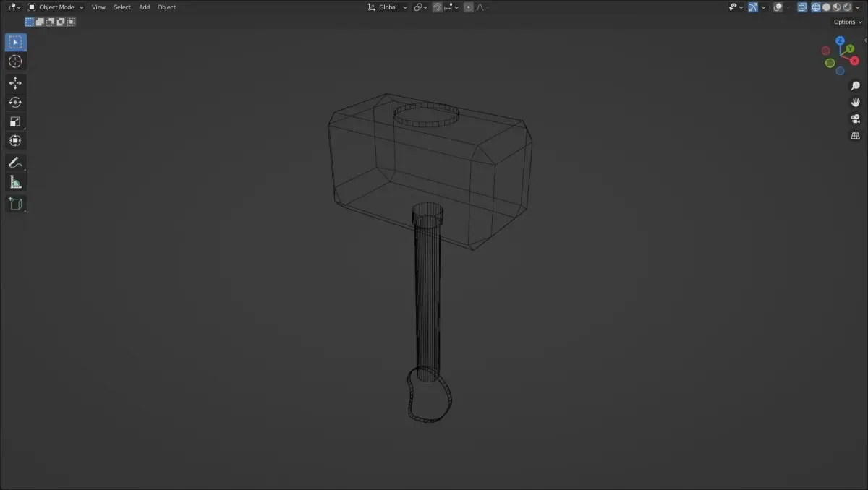Open the Add menu
Viewport: 868px width, 490px height.
tap(145, 7)
